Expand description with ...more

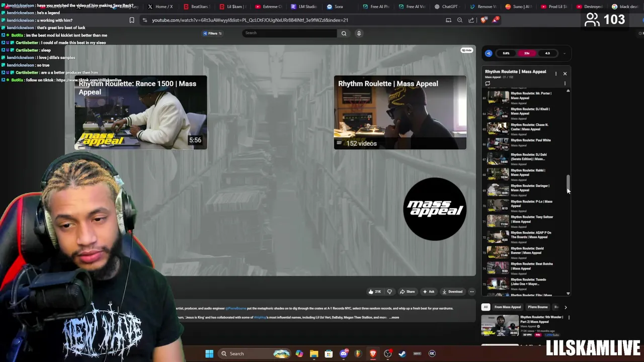(394, 318)
